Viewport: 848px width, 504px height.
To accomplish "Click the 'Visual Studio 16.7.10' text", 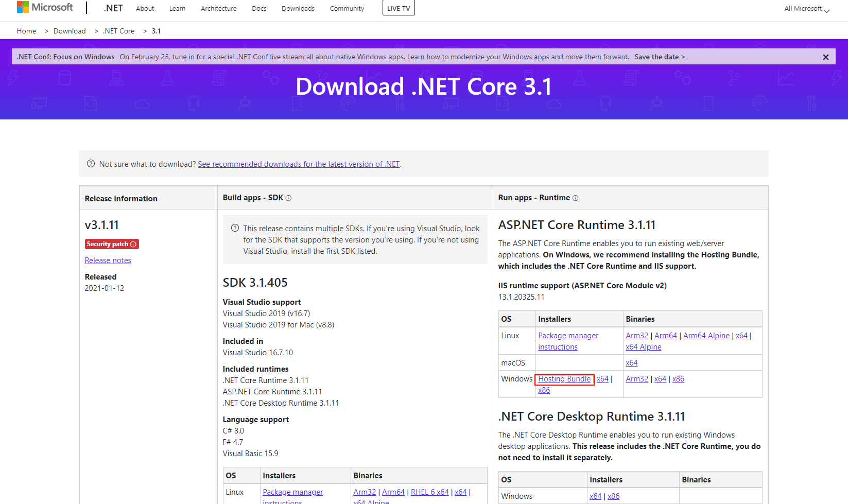I will 258,353.
